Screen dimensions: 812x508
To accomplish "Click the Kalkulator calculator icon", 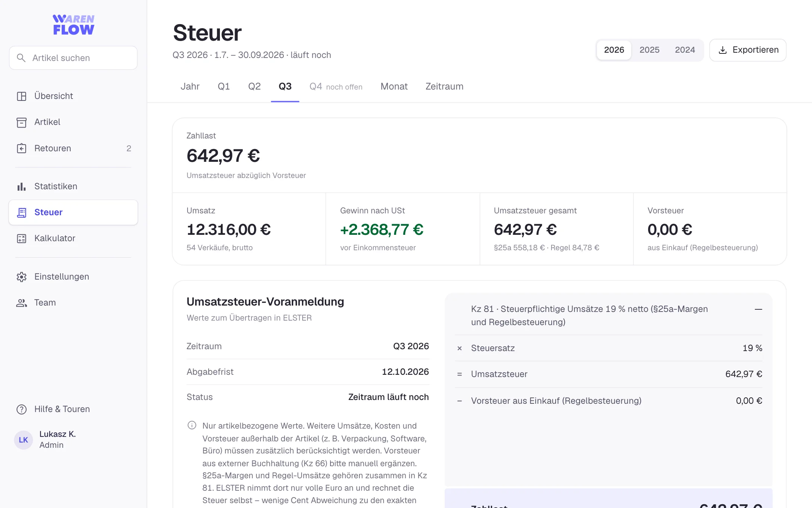I will [21, 239].
